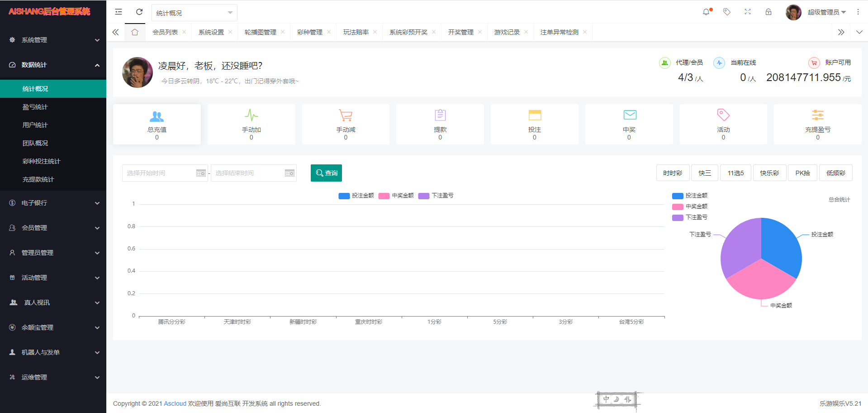Toggle 下注盈亏 in pie chart legend

tap(690, 217)
